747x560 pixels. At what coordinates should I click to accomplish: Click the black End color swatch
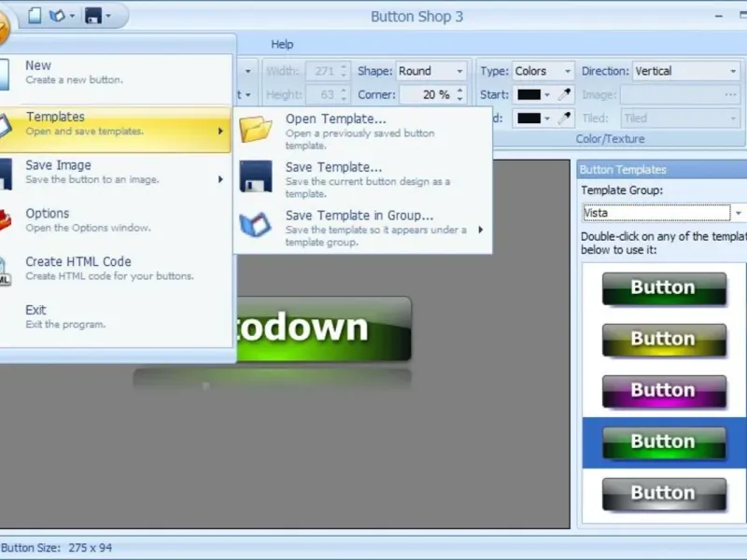coord(529,119)
